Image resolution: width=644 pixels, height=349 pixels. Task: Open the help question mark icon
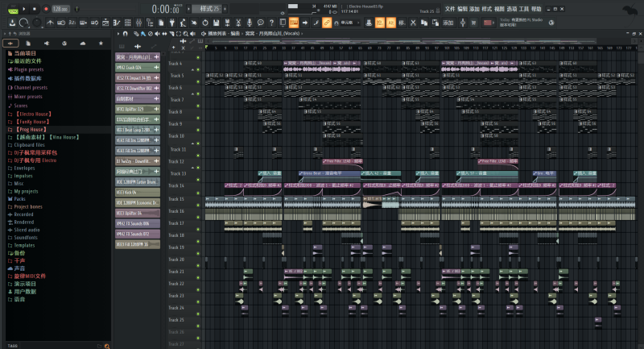pos(271,23)
